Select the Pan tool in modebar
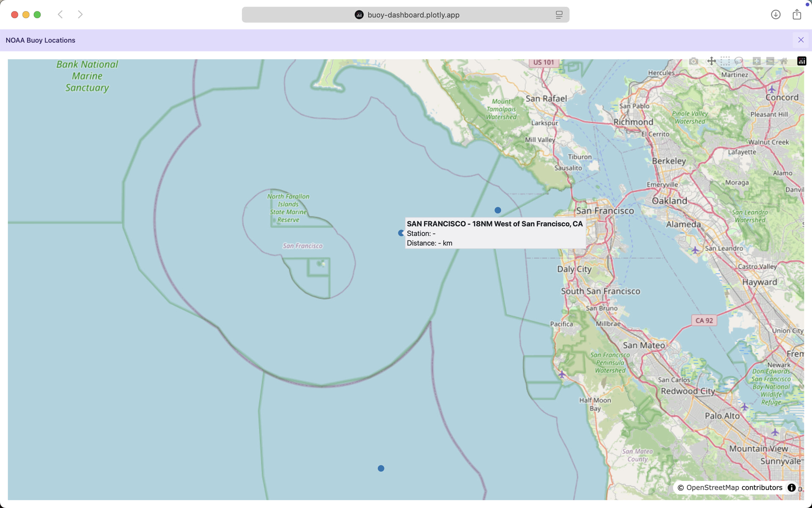This screenshot has width=812, height=508. coord(712,61)
